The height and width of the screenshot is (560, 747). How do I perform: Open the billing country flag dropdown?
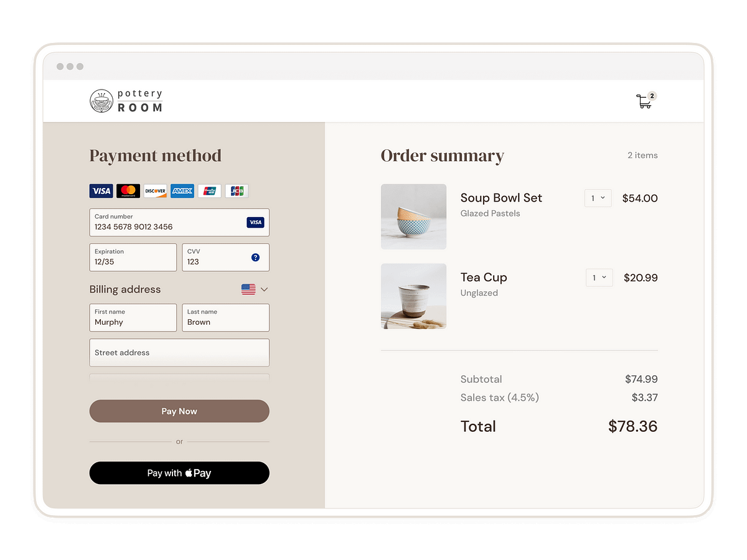pos(253,289)
